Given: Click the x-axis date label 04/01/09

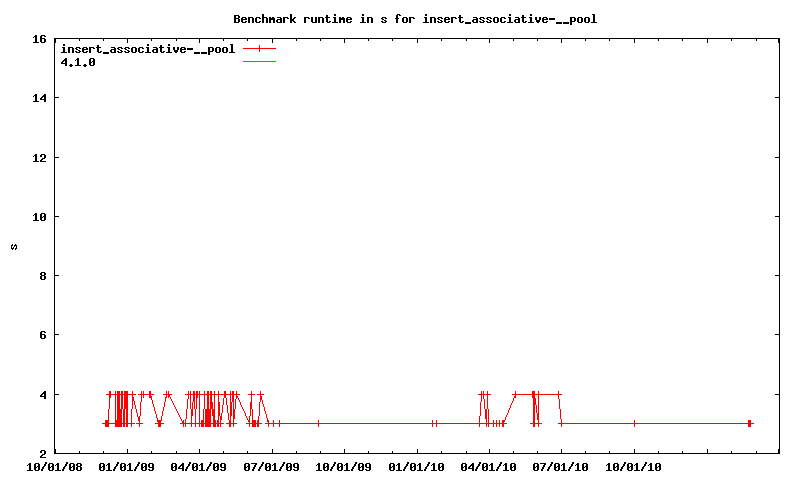Looking at the screenshot, I should click(199, 465).
